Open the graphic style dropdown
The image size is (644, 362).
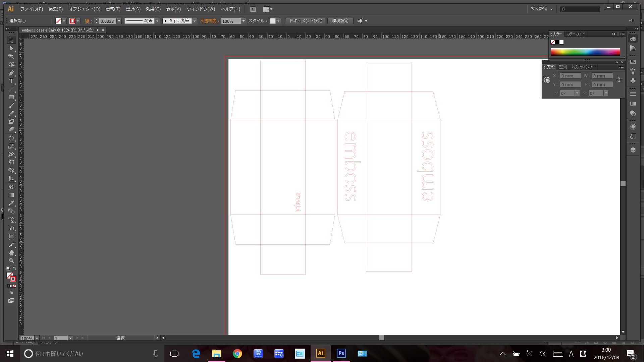click(278, 21)
